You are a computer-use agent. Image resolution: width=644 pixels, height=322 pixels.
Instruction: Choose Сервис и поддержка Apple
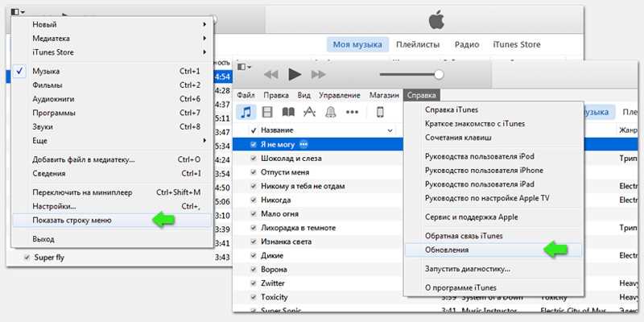(x=493, y=217)
